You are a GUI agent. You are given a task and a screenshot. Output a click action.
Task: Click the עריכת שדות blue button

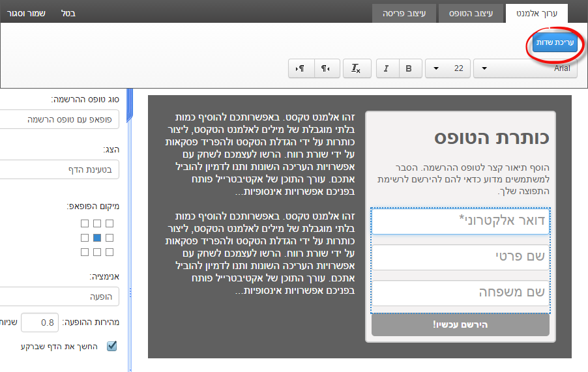(555, 43)
